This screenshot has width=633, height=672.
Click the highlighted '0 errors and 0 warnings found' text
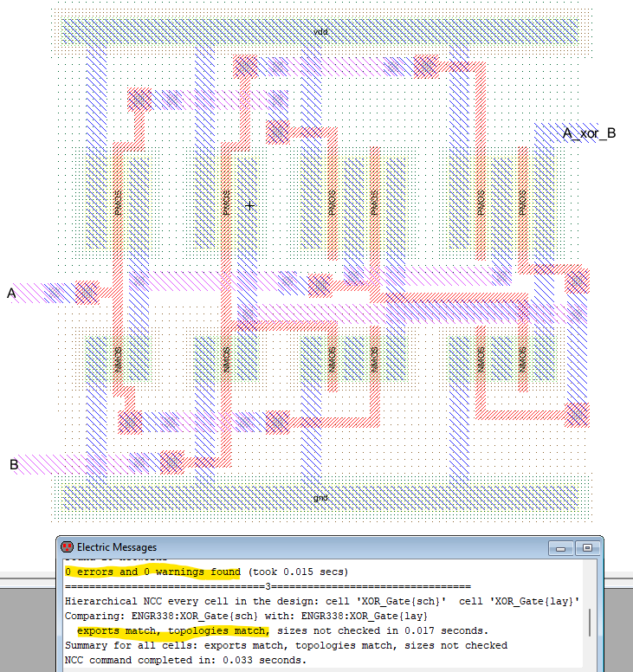pos(152,572)
